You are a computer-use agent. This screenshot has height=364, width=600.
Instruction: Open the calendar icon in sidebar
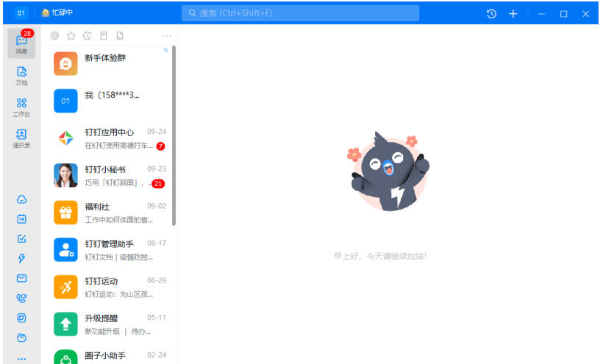[x=22, y=219]
